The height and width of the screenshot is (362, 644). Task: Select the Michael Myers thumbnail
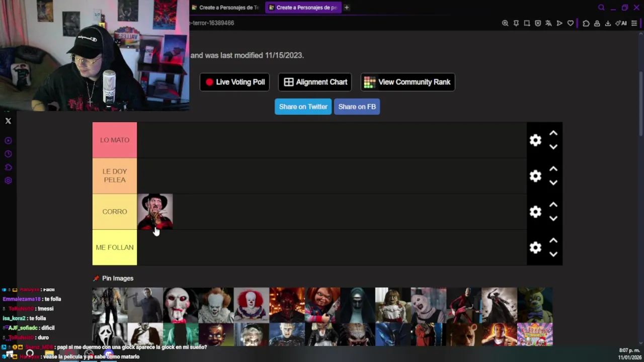pos(145,305)
